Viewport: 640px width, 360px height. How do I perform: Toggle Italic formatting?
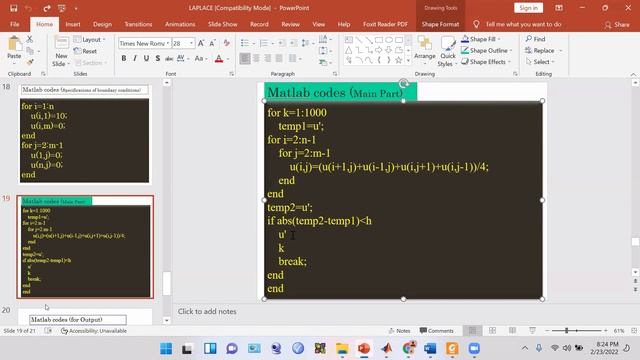[x=135, y=59]
